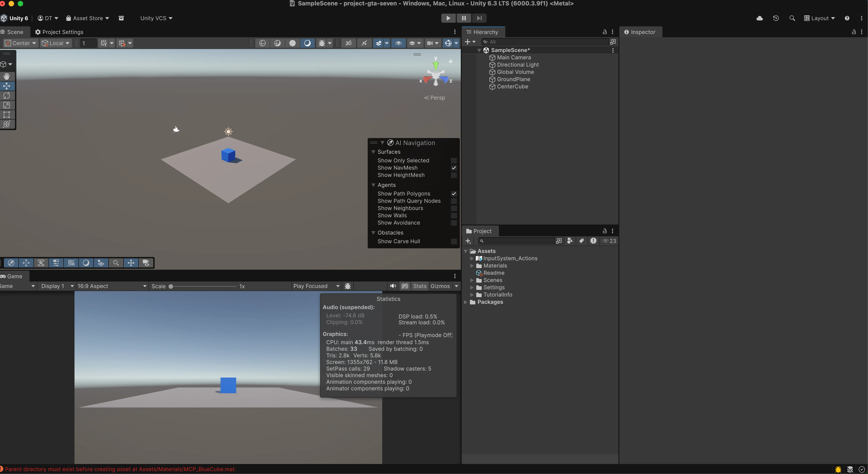Mute audio in Game view
This screenshot has width=868, height=474.
tap(393, 286)
